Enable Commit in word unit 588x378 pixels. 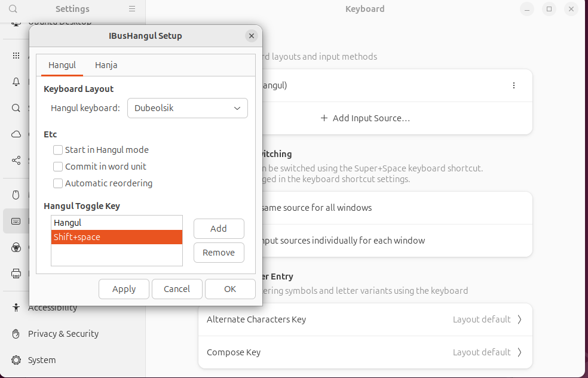coord(58,167)
